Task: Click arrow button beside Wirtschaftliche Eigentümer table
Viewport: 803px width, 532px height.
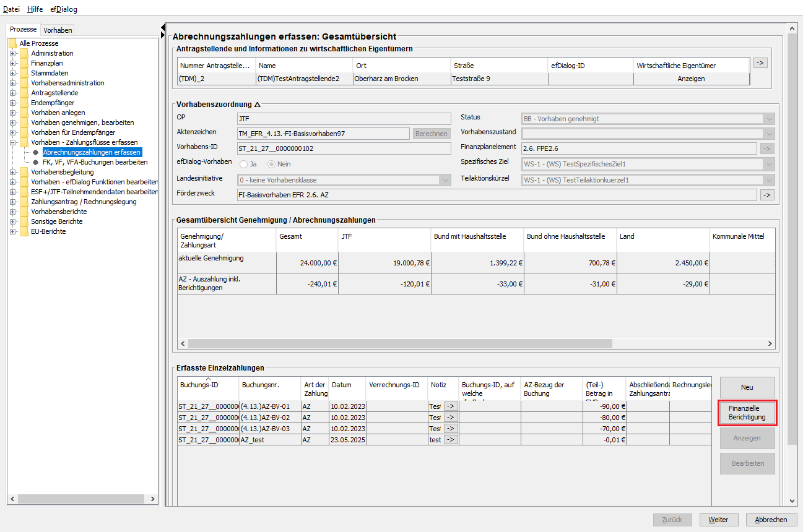Action: [760, 62]
